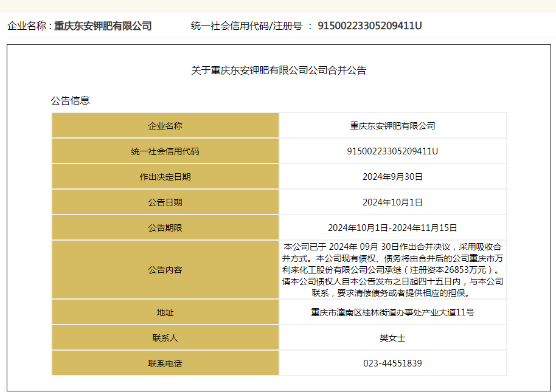Click the 联系人 row label
The width and height of the screenshot is (556, 392).
(165, 338)
